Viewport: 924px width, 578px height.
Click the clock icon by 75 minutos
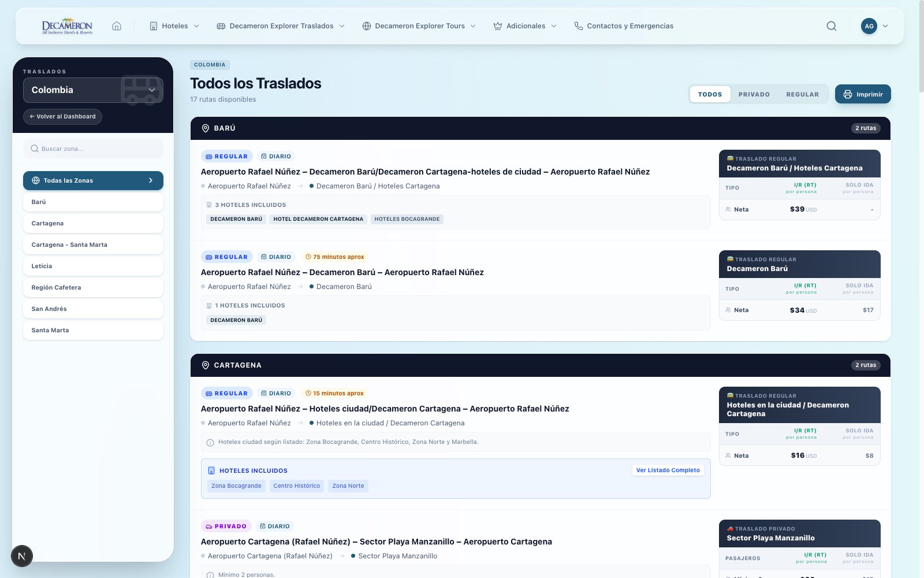(308, 257)
